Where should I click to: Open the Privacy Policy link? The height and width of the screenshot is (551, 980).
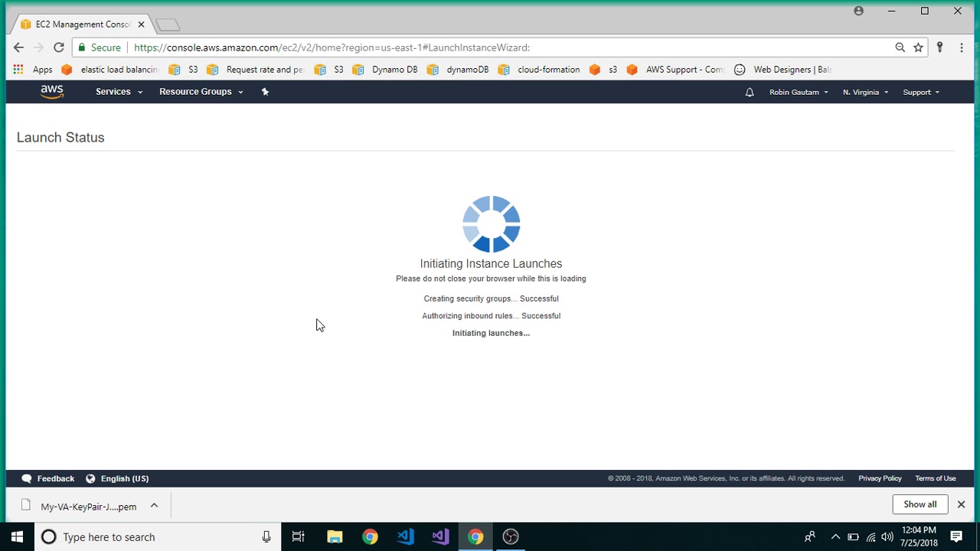(880, 478)
